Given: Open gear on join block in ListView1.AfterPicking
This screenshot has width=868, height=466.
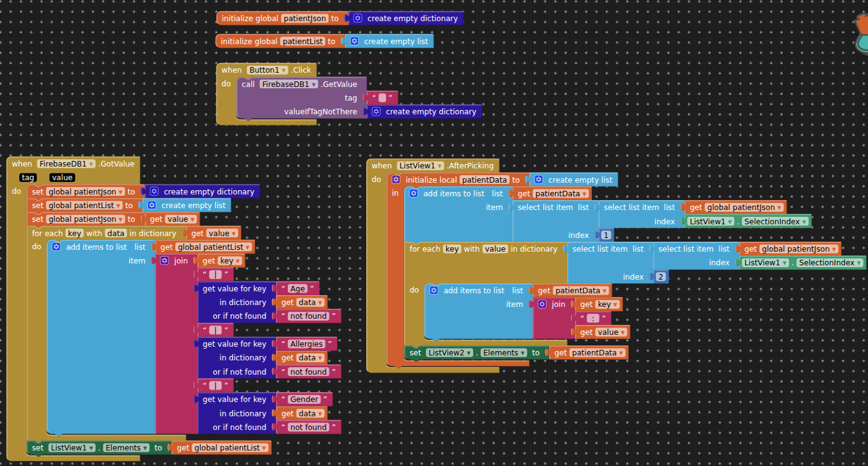Looking at the screenshot, I should [x=542, y=304].
